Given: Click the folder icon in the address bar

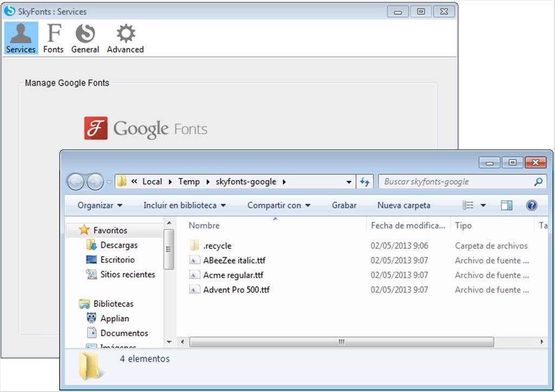Looking at the screenshot, I should click(122, 182).
